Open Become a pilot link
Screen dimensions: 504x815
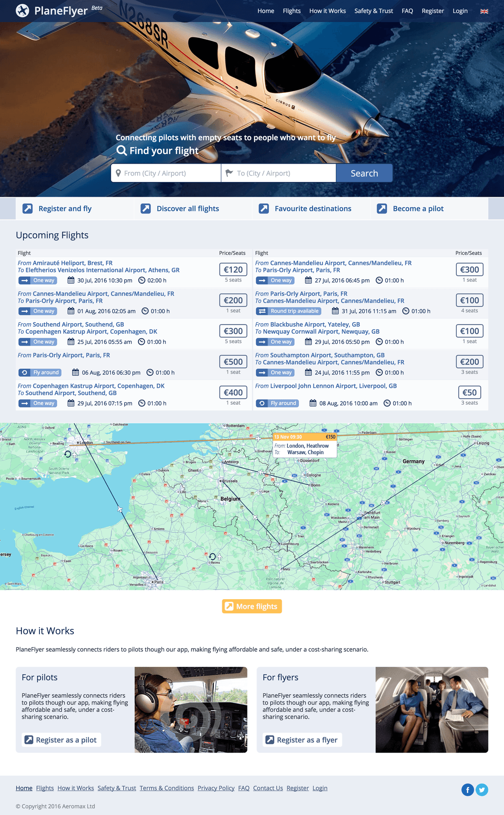click(x=418, y=209)
